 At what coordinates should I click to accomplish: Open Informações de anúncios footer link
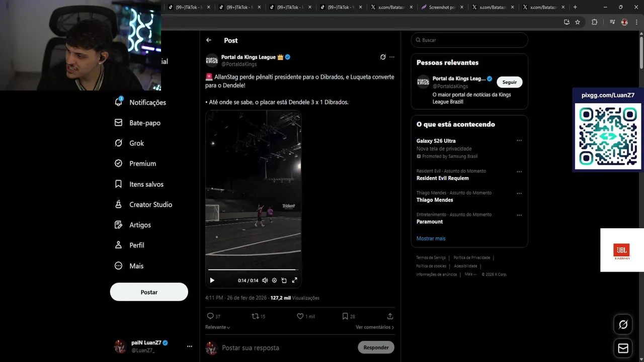tap(436, 275)
